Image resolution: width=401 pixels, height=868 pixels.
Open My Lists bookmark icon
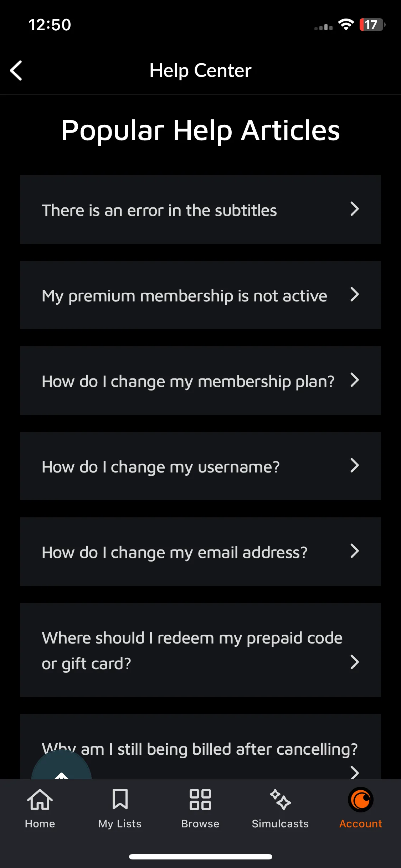pyautogui.click(x=120, y=799)
